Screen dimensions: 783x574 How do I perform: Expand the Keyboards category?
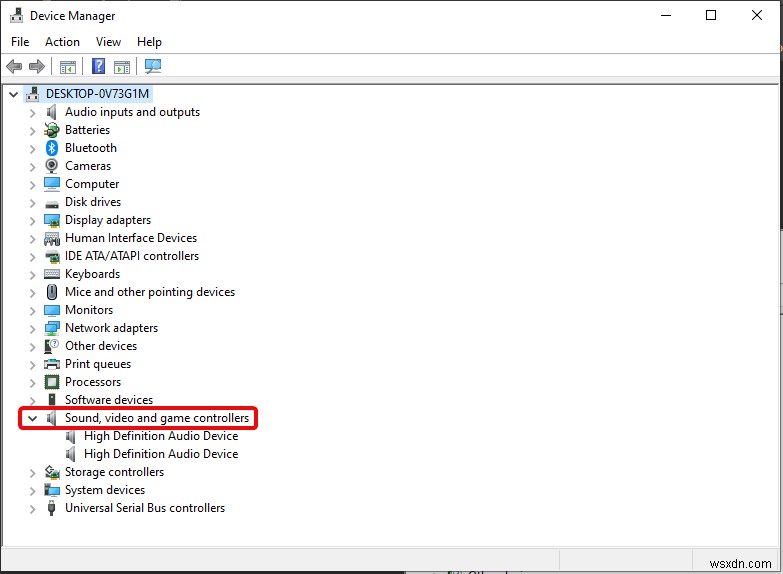[x=32, y=275]
